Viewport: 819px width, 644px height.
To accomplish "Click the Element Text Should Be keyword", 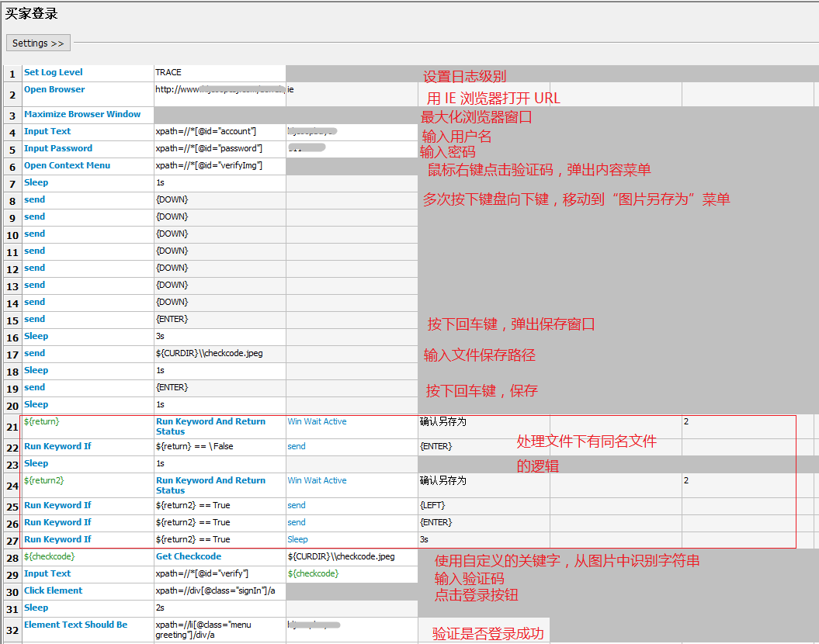I will [88, 630].
